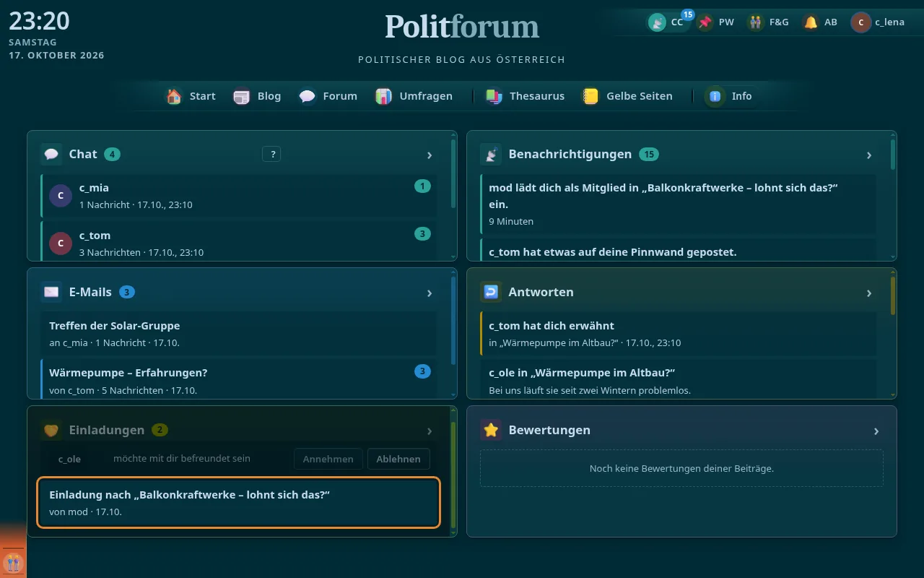Click the Forum speech bubble icon
The image size is (924, 578).
point(308,96)
